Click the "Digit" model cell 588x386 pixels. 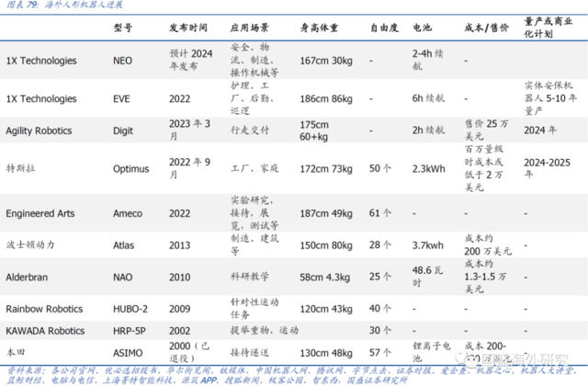(123, 131)
